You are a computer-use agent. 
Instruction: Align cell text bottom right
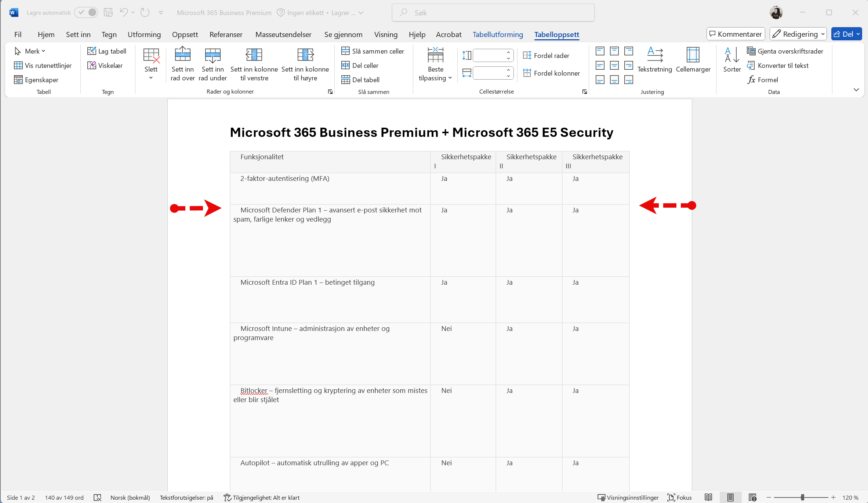point(629,80)
